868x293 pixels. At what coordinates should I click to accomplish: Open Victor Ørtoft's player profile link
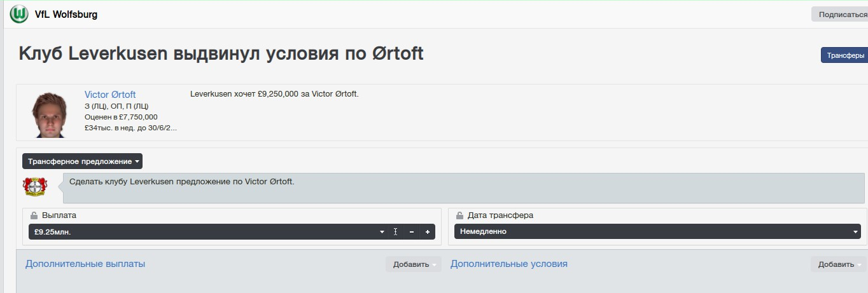[x=110, y=95]
